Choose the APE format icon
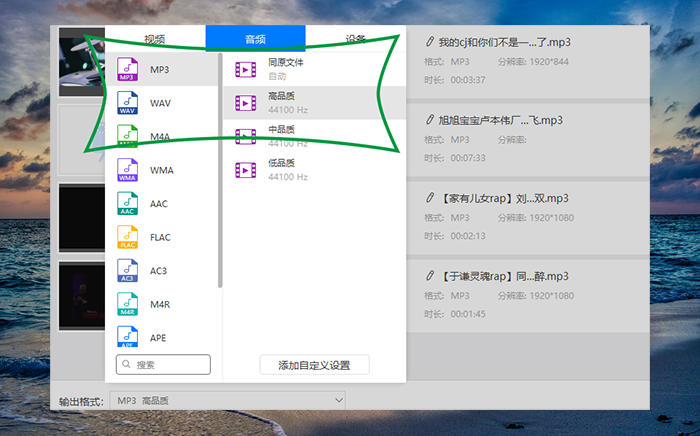The width and height of the screenshot is (700, 436). click(127, 337)
